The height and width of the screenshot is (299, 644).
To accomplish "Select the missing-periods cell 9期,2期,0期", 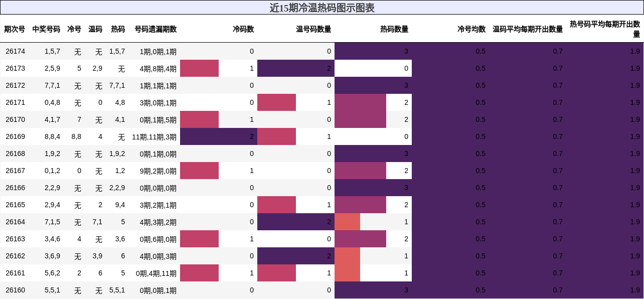I will point(158,171).
